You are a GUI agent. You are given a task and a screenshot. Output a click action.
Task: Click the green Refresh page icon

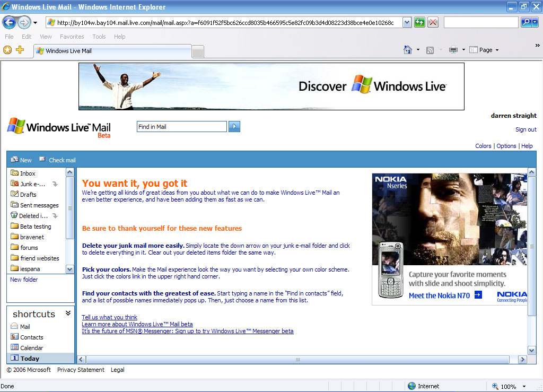click(419, 22)
